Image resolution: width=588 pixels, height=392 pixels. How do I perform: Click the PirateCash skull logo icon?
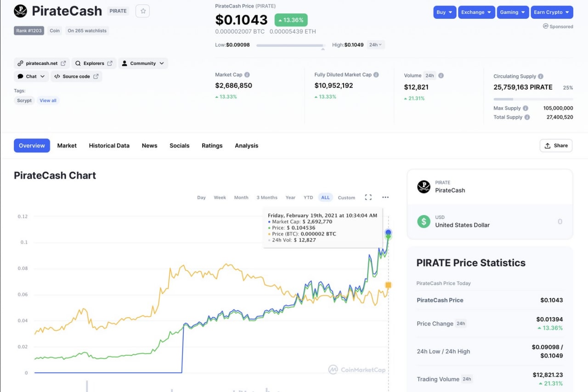pos(21,11)
